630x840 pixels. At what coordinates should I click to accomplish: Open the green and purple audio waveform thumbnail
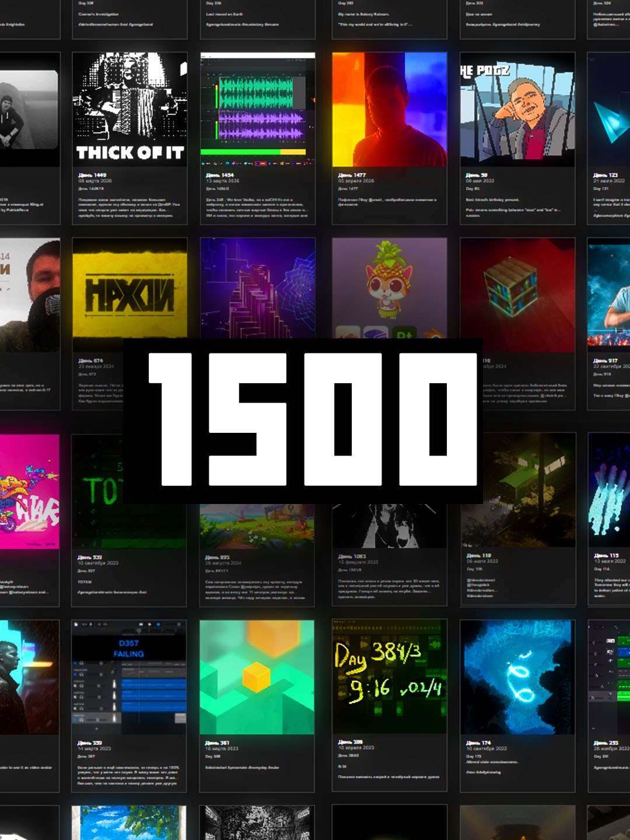pos(258,109)
